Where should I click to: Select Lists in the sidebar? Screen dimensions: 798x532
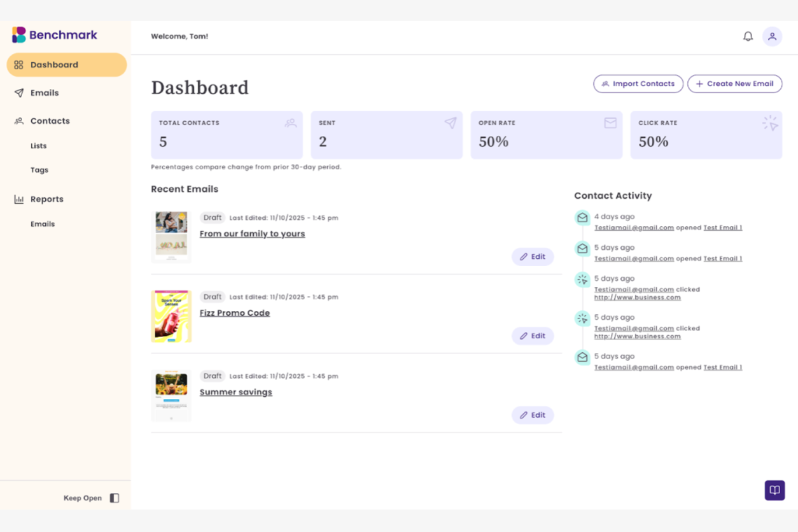(38, 146)
